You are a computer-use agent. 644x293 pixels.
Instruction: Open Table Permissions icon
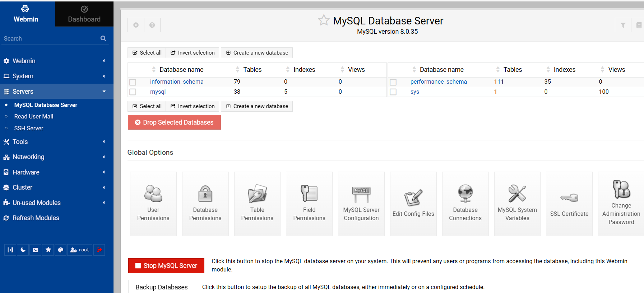tap(257, 204)
